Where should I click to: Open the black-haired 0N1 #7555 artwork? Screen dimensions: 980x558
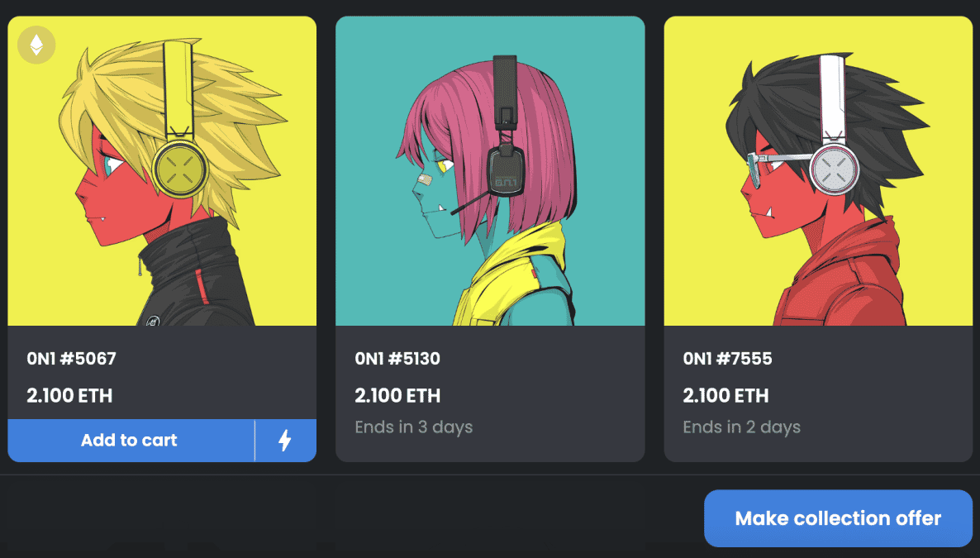pos(818,171)
